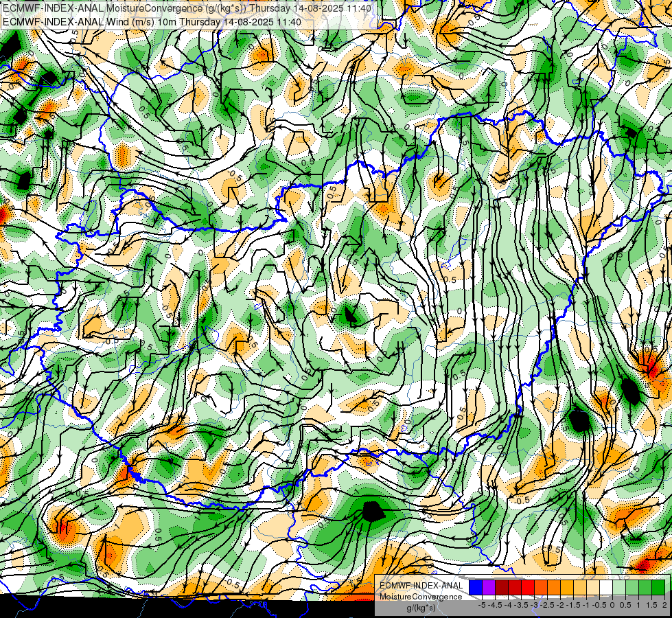The height and width of the screenshot is (618, 672).
Task: Click the legend tick label 0
Action: click(x=612, y=606)
